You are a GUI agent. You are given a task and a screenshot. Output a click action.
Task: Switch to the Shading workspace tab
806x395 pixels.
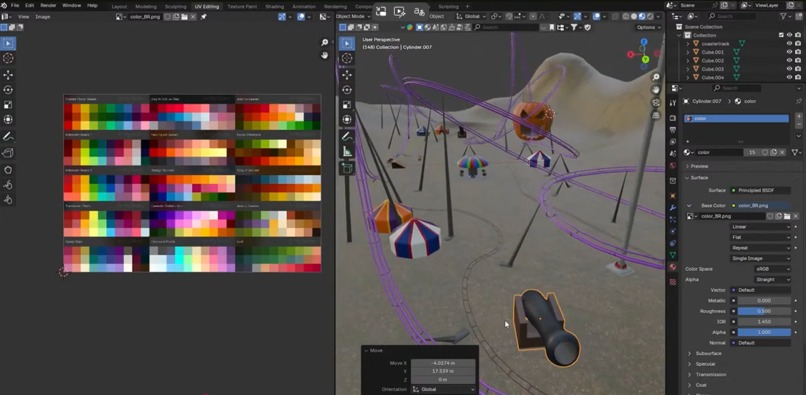[275, 6]
